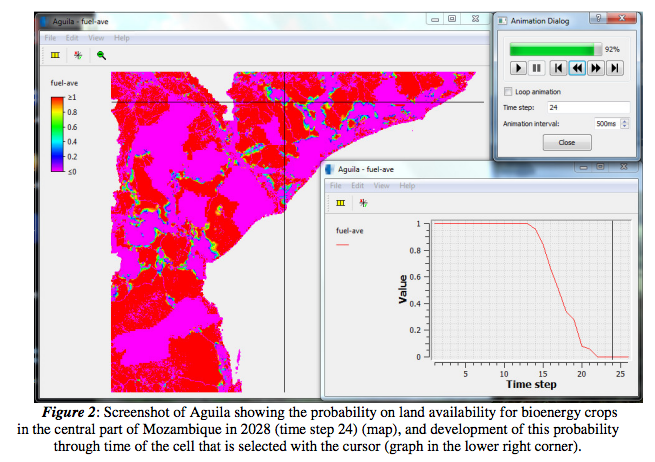Click the Animation interval 500ms field
This screenshot has width=655, height=462.
pos(607,124)
